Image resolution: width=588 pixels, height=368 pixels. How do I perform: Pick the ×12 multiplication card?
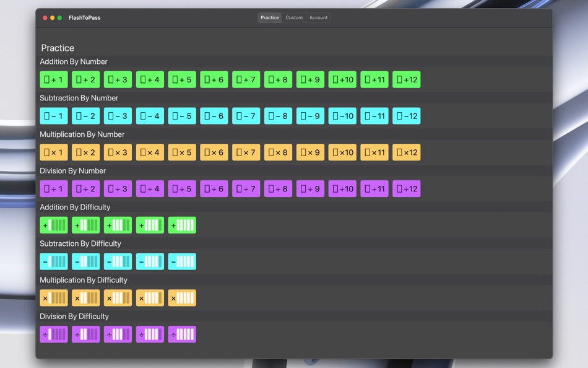pos(407,152)
